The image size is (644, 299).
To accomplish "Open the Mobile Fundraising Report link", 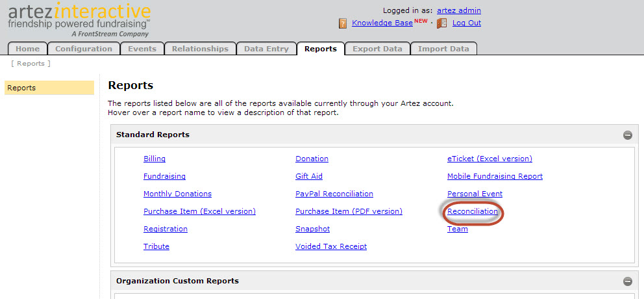I will pos(495,176).
